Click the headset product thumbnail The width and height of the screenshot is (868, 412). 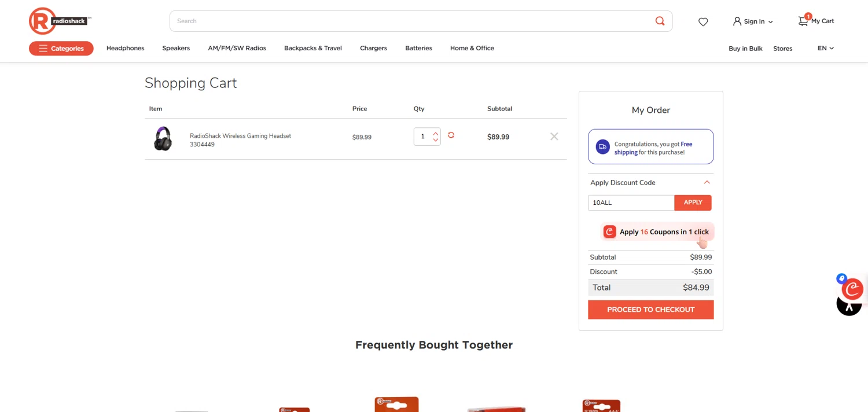163,138
